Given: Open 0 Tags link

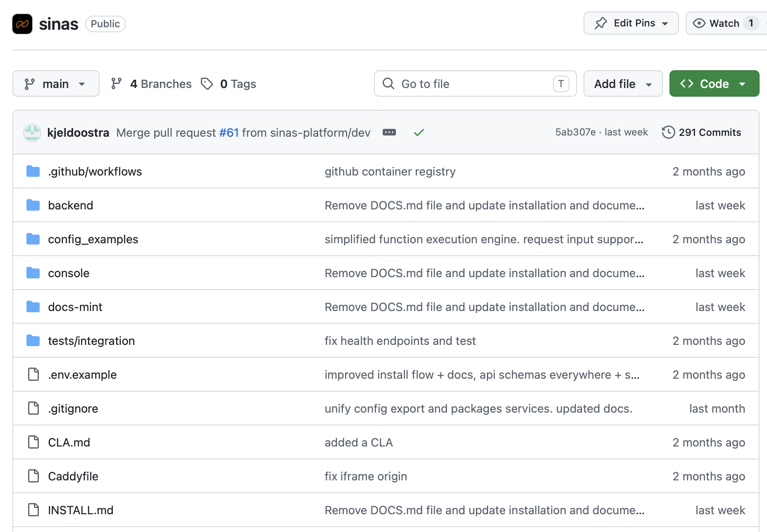Looking at the screenshot, I should tap(229, 84).
